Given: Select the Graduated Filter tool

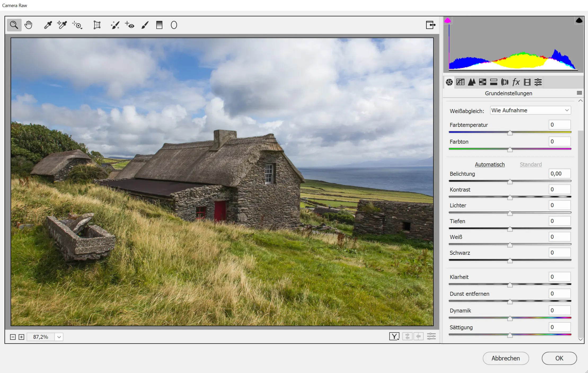Looking at the screenshot, I should [159, 25].
